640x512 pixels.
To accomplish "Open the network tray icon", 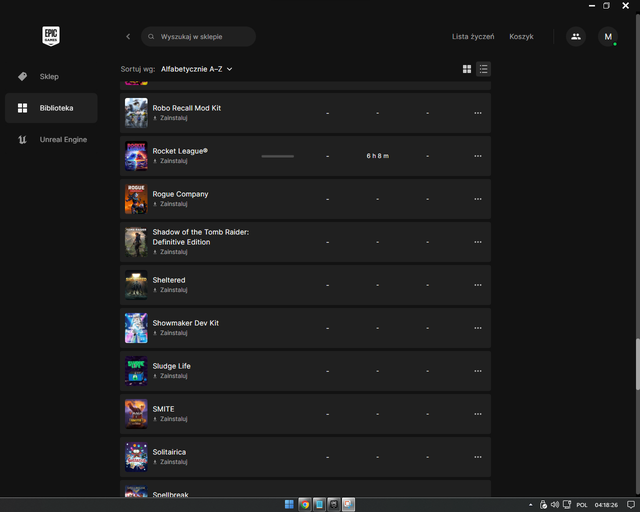I will coord(567,505).
